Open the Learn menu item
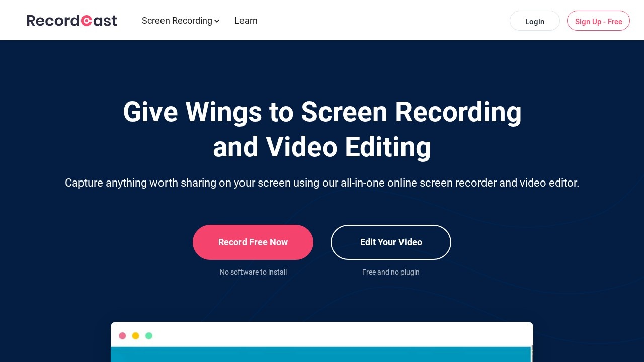Screen dimensions: 644x362 click(246, 21)
